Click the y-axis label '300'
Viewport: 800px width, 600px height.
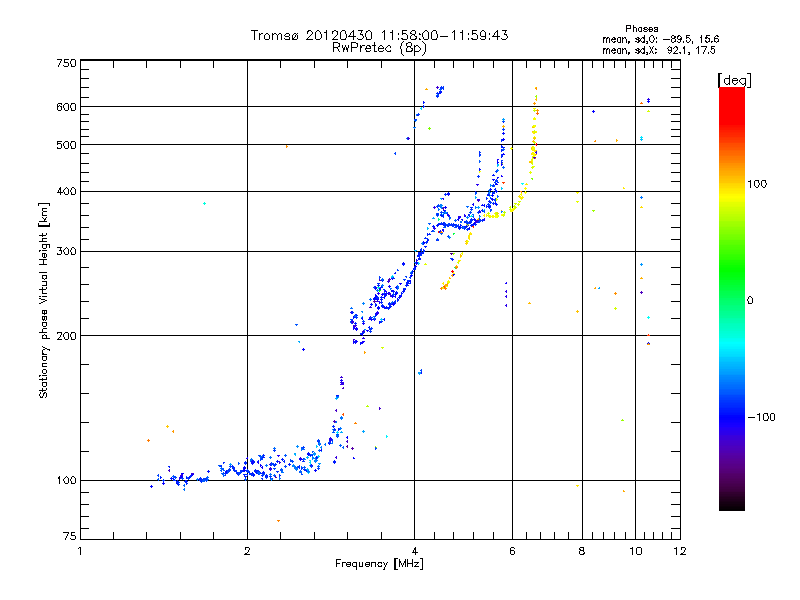[66, 251]
